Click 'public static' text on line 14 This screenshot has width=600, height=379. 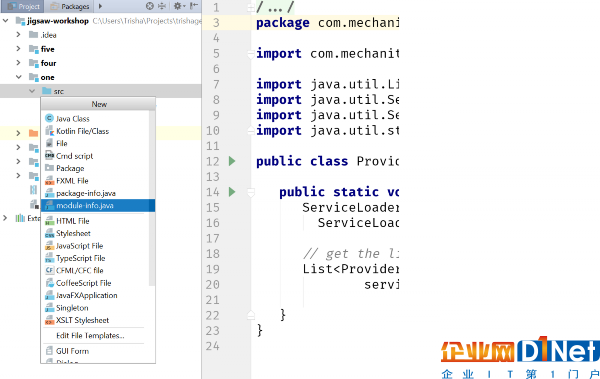329,192
